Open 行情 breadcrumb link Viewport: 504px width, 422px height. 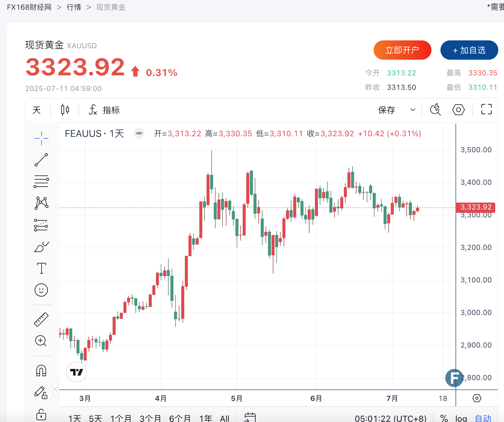(74, 7)
